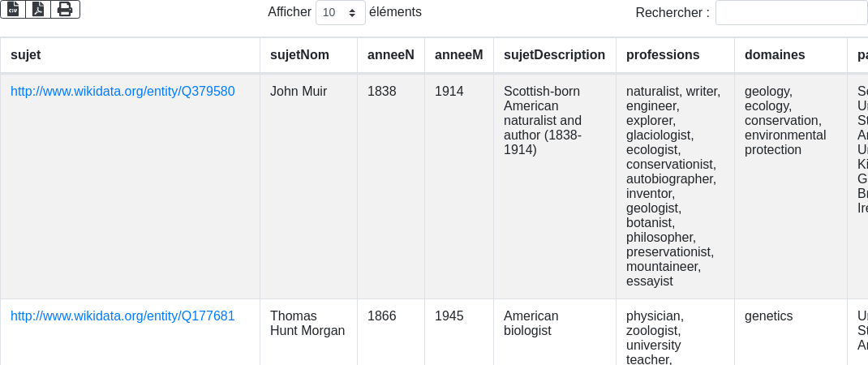
Task: Sort table by anneeN column
Action: click(x=390, y=55)
